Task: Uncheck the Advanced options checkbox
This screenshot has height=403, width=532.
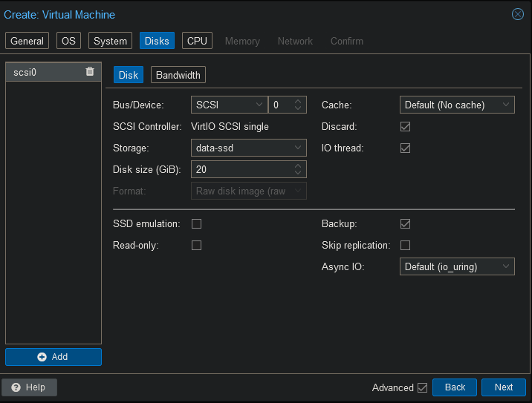Action: 423,387
